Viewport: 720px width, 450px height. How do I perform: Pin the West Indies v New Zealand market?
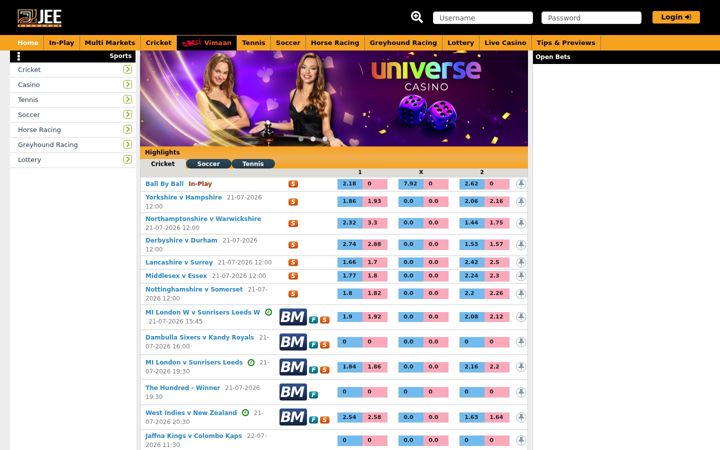[x=521, y=417]
